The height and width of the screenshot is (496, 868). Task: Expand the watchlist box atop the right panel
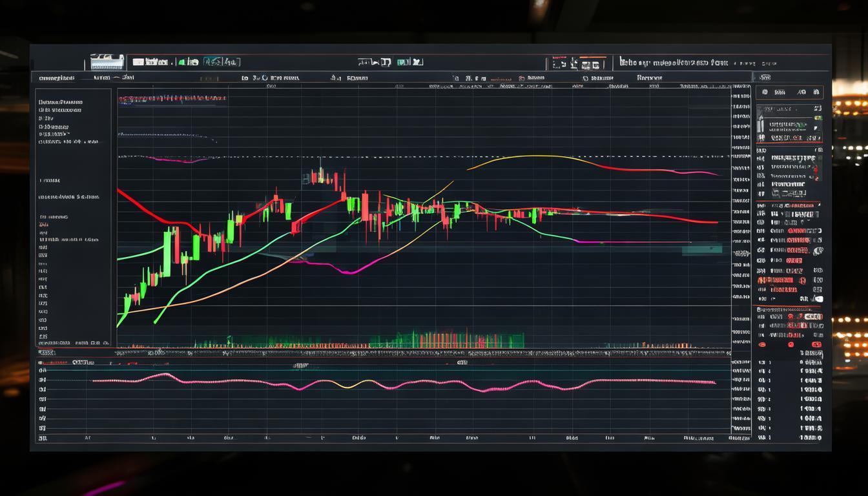[789, 123]
